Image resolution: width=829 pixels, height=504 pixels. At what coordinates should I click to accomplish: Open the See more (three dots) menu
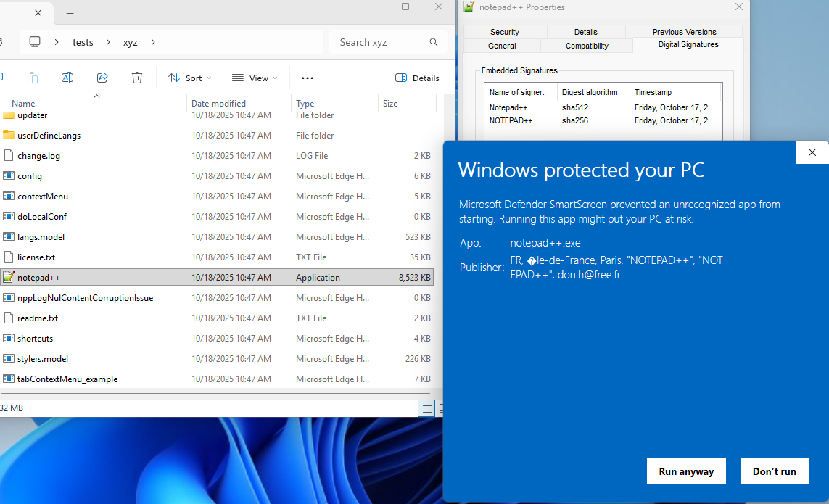[307, 78]
